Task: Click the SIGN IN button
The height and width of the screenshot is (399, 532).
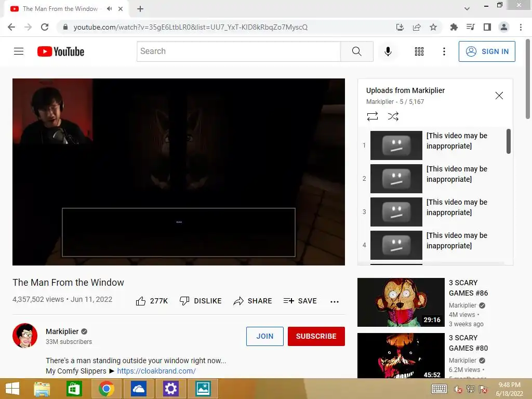Action: pyautogui.click(x=487, y=51)
